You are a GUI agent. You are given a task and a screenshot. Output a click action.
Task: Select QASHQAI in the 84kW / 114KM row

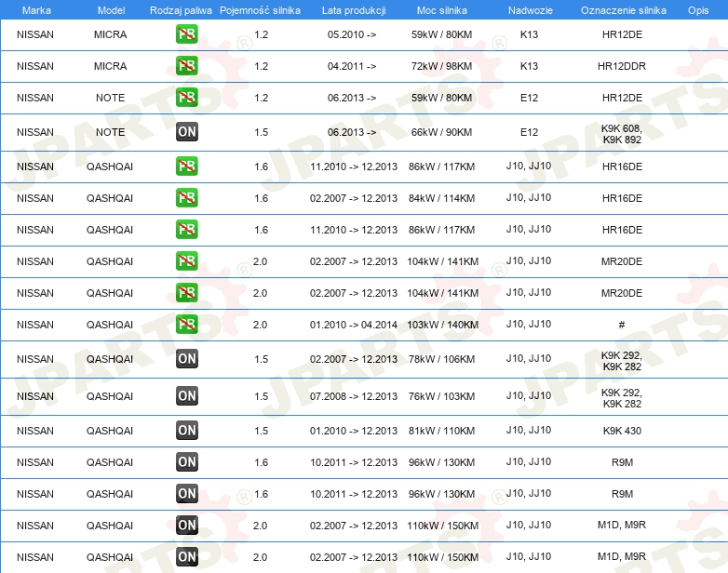pyautogui.click(x=110, y=198)
